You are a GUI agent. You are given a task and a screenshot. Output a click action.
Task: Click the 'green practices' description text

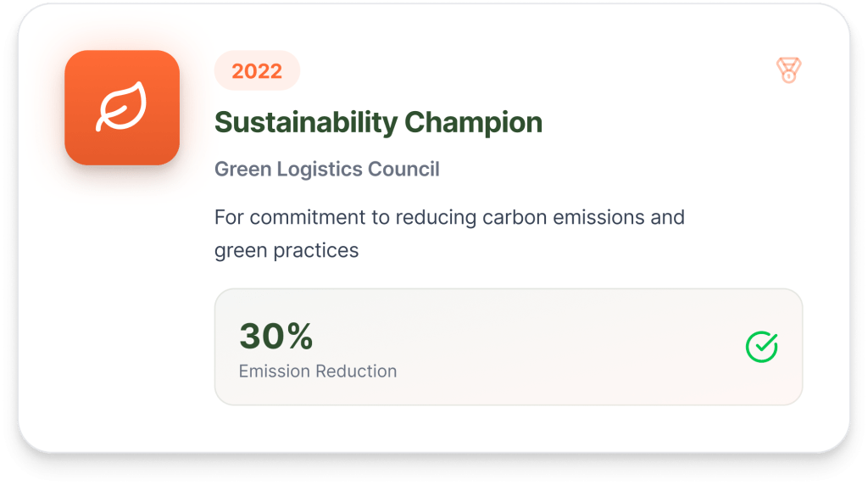287,251
